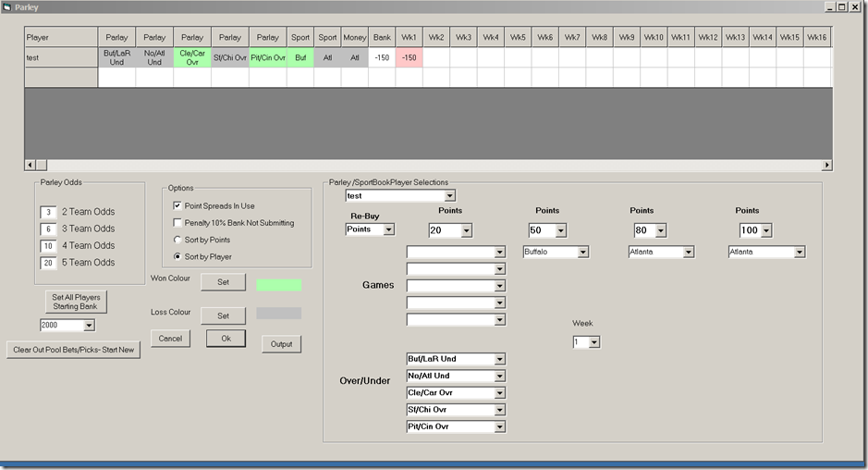Click the Wk16 column header
The image size is (868, 470).
point(817,37)
